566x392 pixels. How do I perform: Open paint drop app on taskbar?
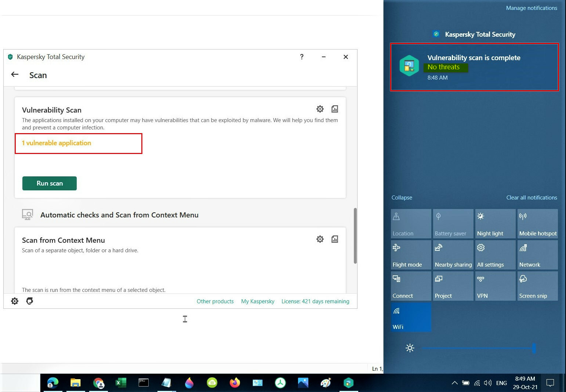pyautogui.click(x=189, y=383)
